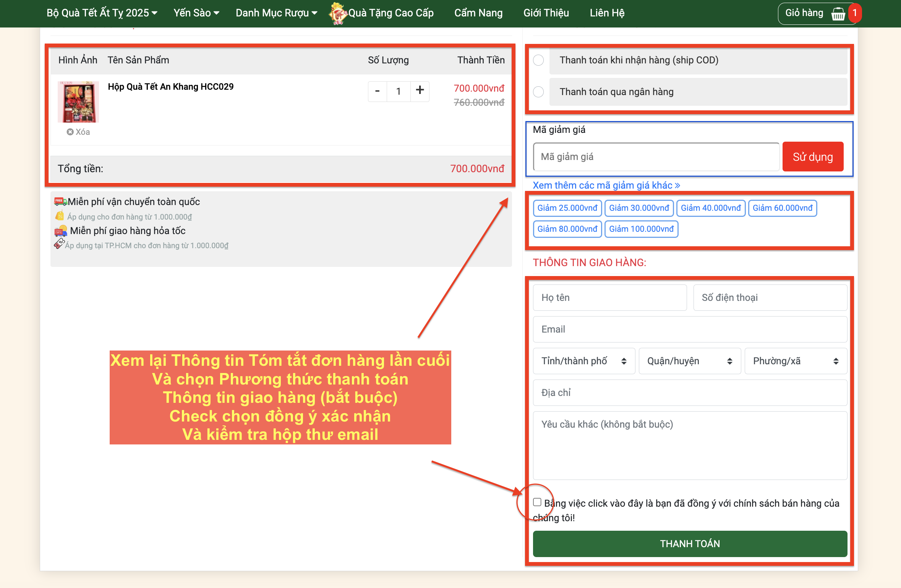Click the logo beside Quà Tặng Cao Cấp

pyautogui.click(x=337, y=13)
